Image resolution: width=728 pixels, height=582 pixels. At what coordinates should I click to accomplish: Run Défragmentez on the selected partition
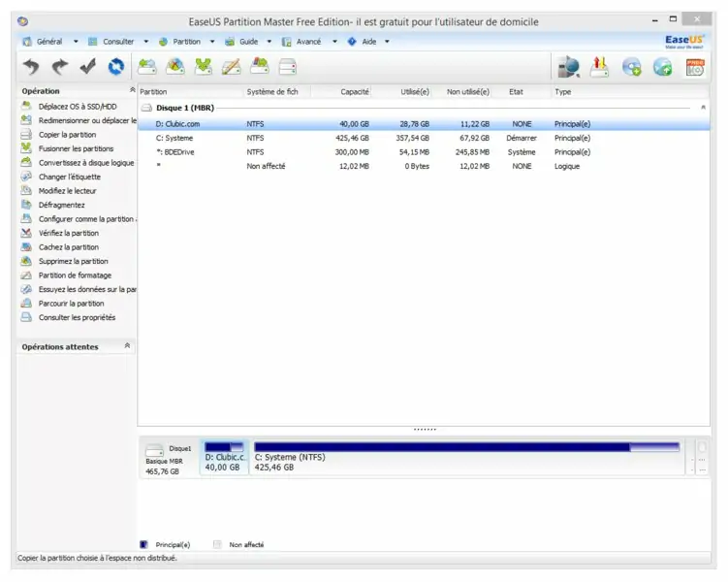[62, 205]
